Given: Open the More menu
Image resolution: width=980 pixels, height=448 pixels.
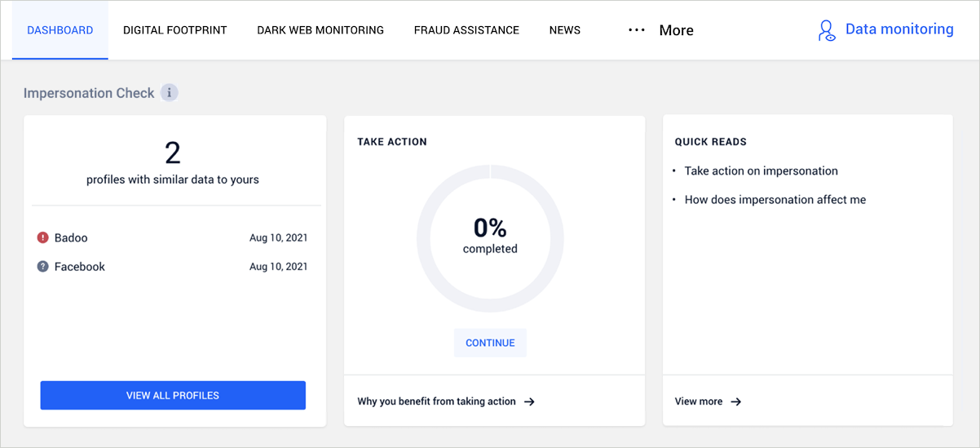Looking at the screenshot, I should (x=661, y=30).
